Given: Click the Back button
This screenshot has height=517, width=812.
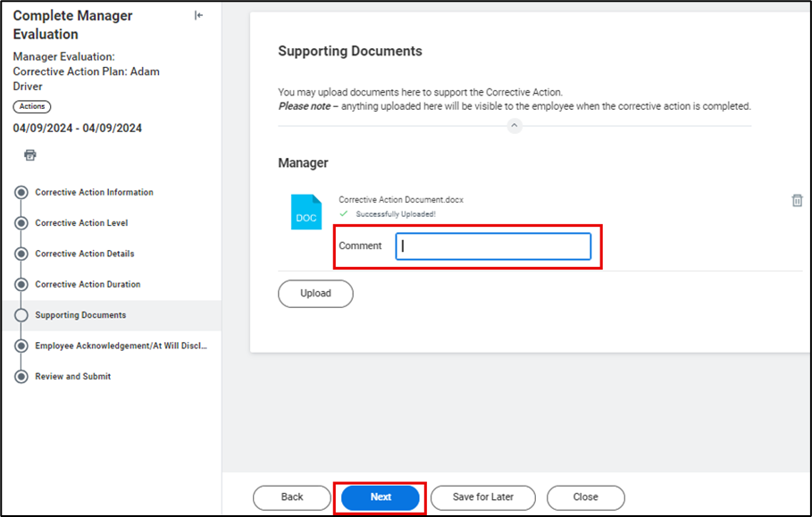Looking at the screenshot, I should [x=292, y=497].
